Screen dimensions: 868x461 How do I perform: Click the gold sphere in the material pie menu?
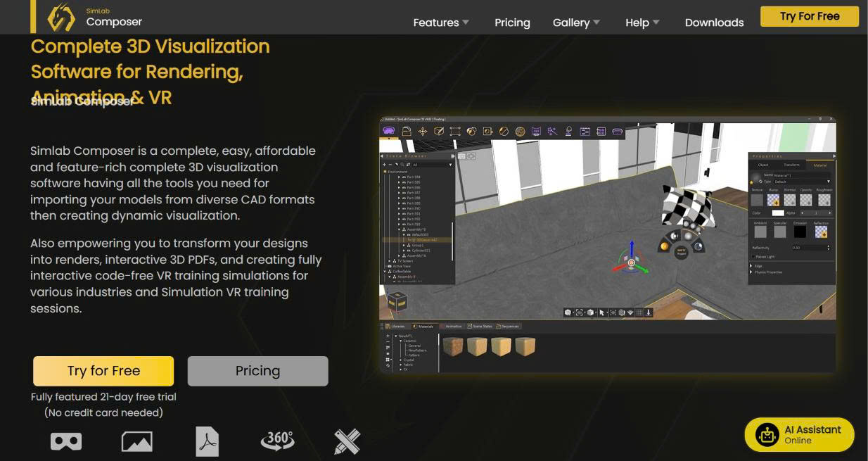pyautogui.click(x=665, y=246)
